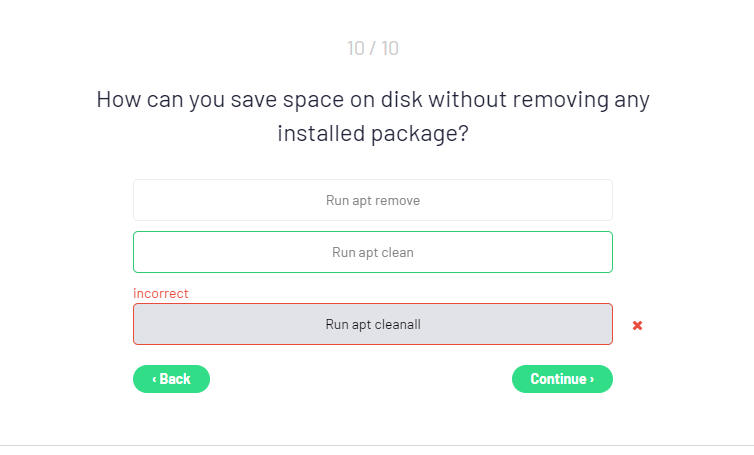Click the first "10" in the progress indicator
Screen dimensions: 754x455
[x=356, y=48]
